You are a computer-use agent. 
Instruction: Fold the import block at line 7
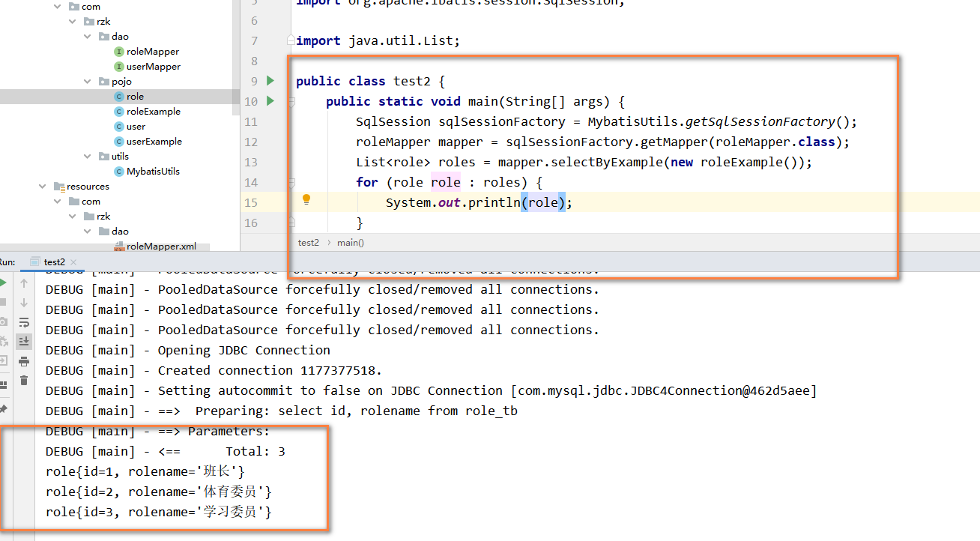[x=291, y=40]
